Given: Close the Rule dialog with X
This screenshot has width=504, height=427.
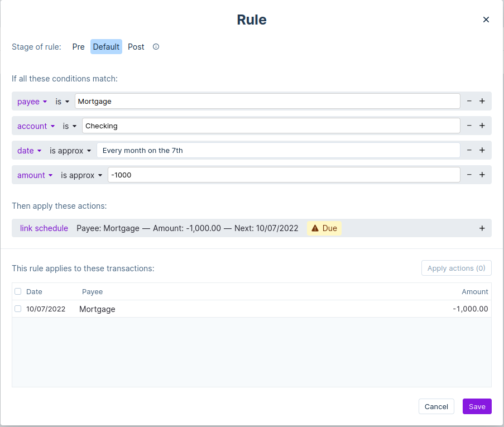Looking at the screenshot, I should click(x=486, y=20).
